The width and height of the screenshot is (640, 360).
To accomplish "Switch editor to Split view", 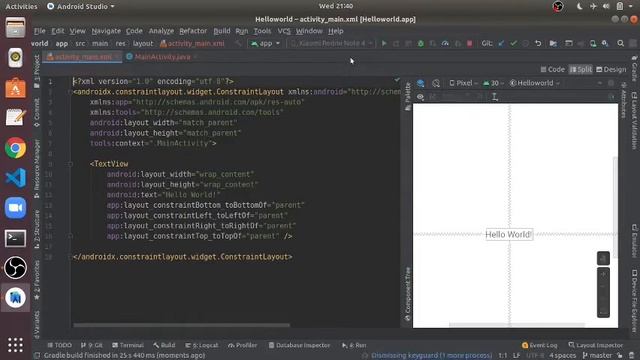I will coord(580,69).
